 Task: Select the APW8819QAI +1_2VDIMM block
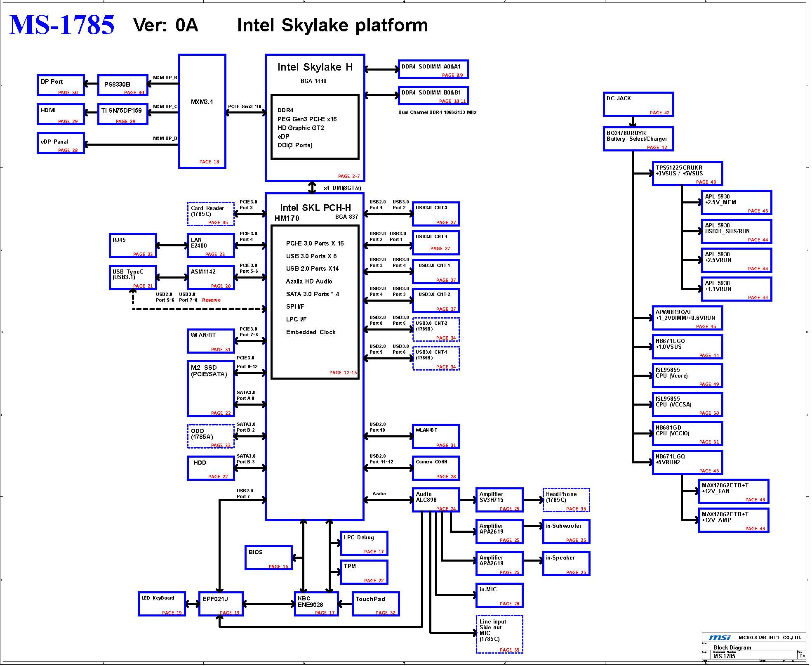pyautogui.click(x=687, y=318)
